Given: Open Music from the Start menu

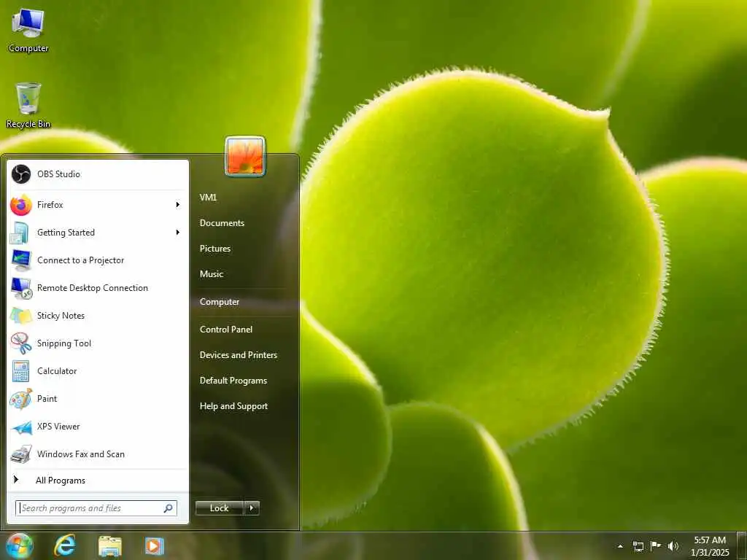Looking at the screenshot, I should coord(212,274).
